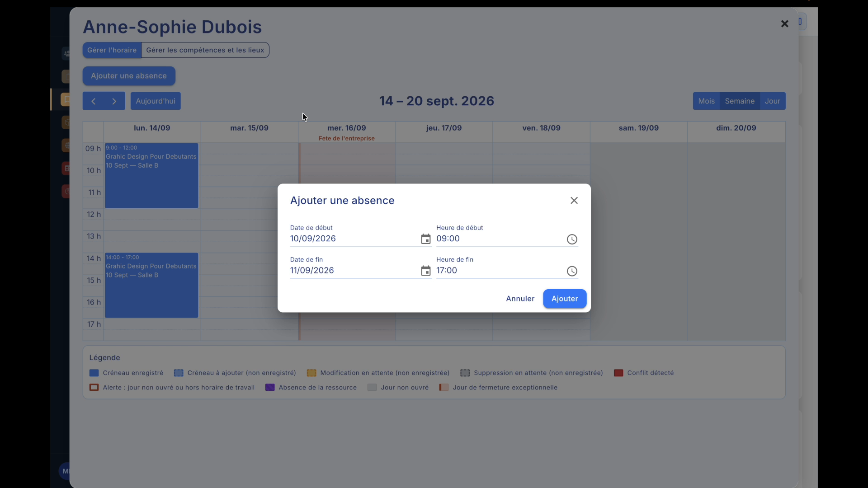Viewport: 868px width, 488px height.
Task: Switch calendar to Jour view
Action: click(772, 101)
